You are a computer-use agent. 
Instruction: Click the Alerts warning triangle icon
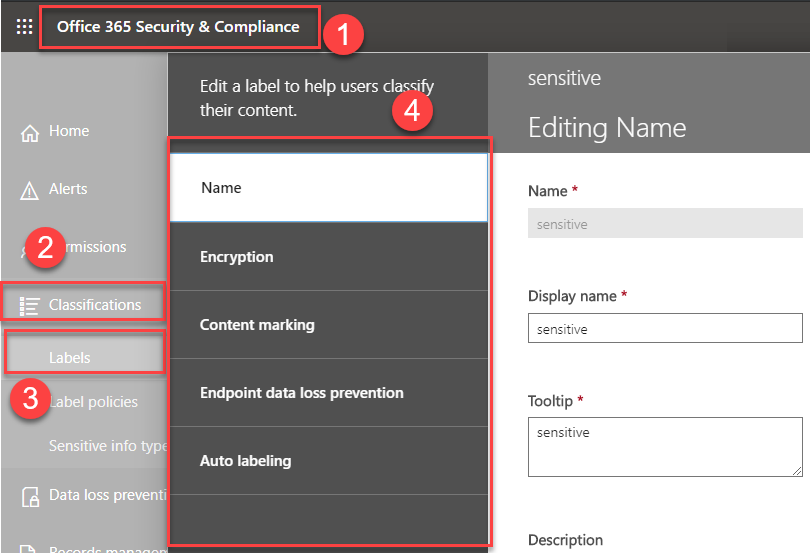[30, 190]
